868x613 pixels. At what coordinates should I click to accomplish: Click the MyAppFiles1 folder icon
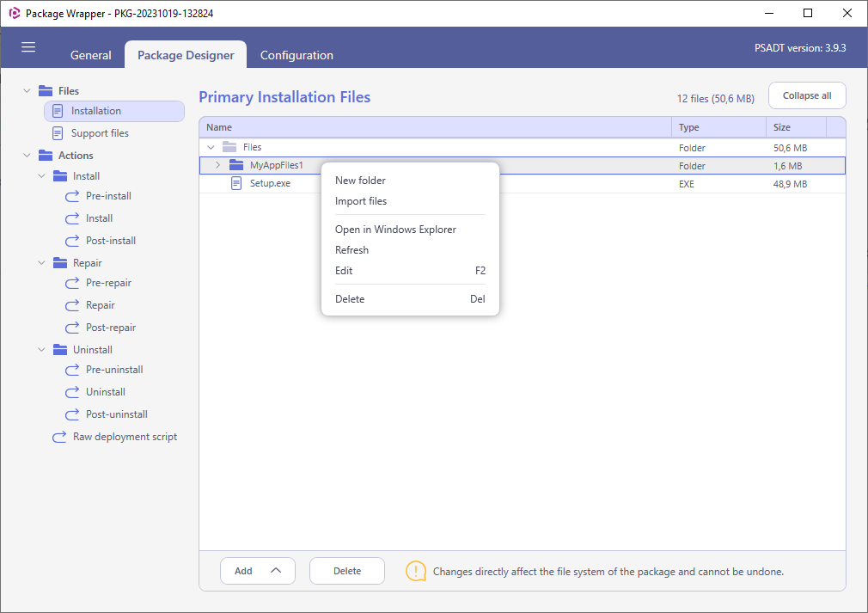(x=236, y=165)
